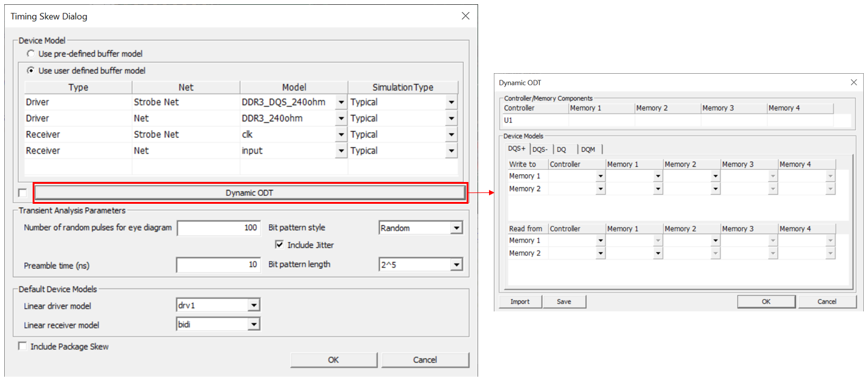
Task: Select 'Use user defined buffer model' option
Action: tap(31, 71)
